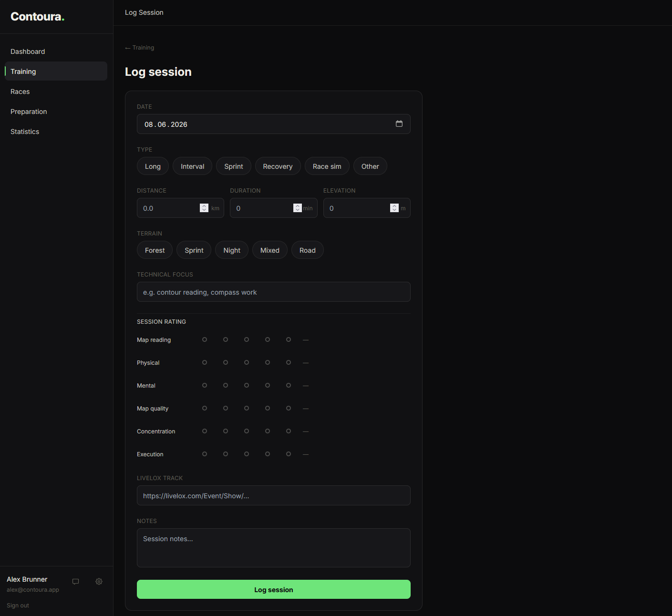Image resolution: width=672 pixels, height=616 pixels.
Task: Select the Sprint session type
Action: (x=234, y=166)
